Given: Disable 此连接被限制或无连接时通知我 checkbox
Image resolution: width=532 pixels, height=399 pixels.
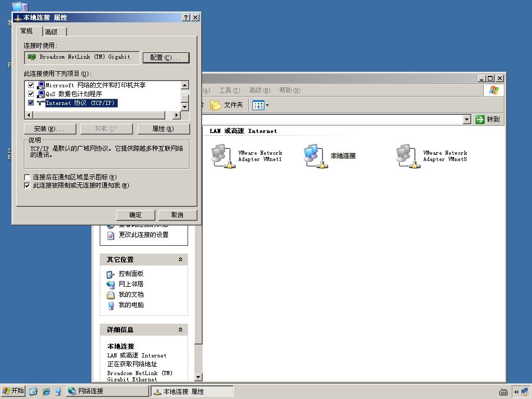Looking at the screenshot, I should [x=27, y=185].
